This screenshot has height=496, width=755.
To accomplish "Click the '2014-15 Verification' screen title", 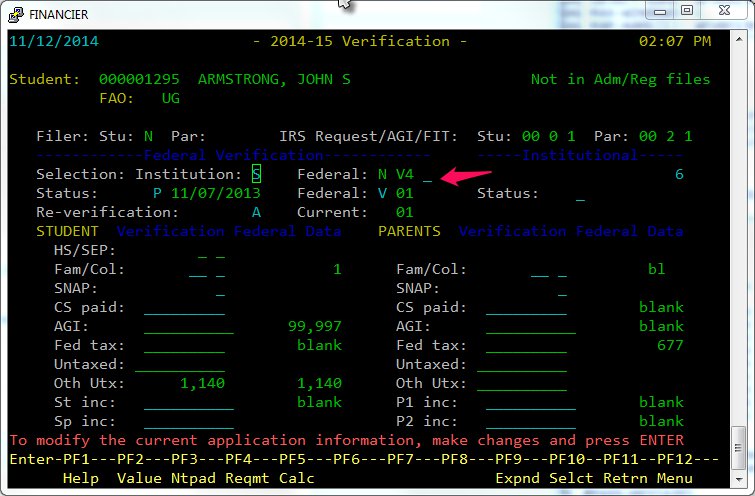I will (x=360, y=41).
